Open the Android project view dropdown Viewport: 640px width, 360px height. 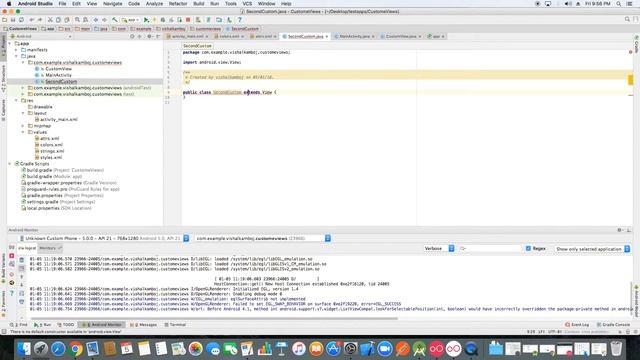(40, 36)
